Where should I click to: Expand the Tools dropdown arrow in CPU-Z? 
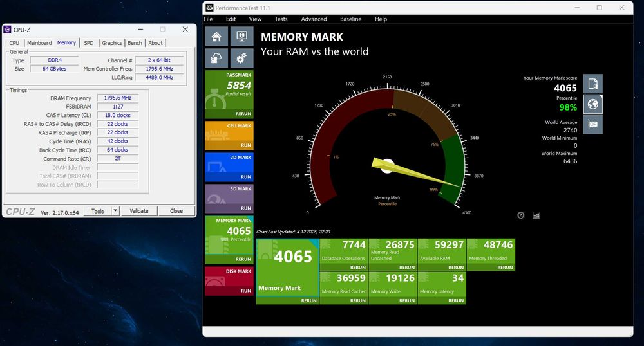pos(115,211)
